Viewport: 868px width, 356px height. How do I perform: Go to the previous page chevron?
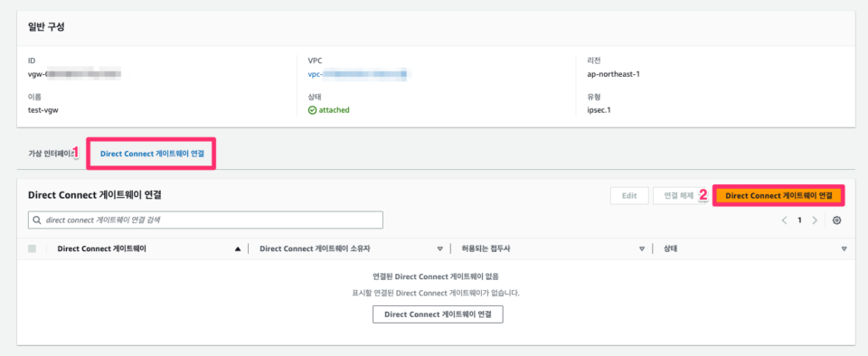[x=785, y=220]
